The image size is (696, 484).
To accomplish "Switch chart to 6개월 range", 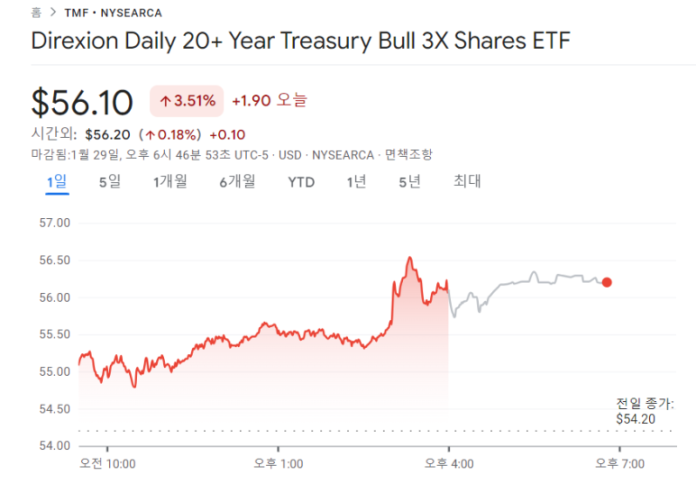I will click(238, 181).
